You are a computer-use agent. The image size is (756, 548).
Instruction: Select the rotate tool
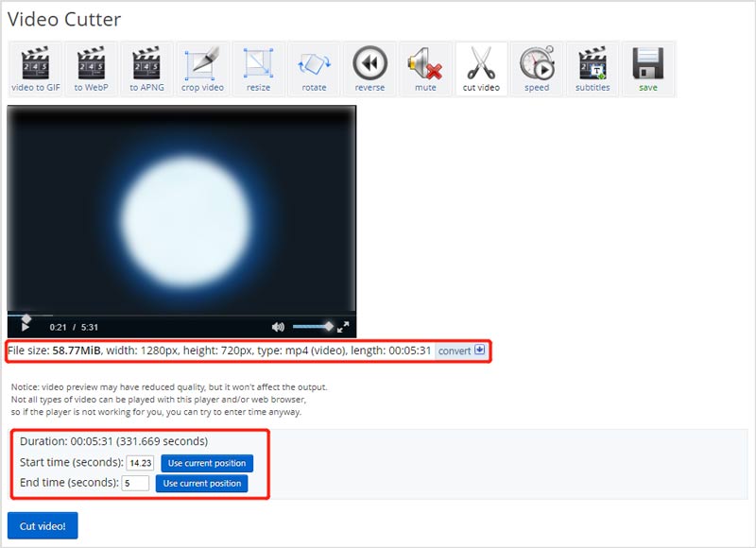click(x=314, y=69)
